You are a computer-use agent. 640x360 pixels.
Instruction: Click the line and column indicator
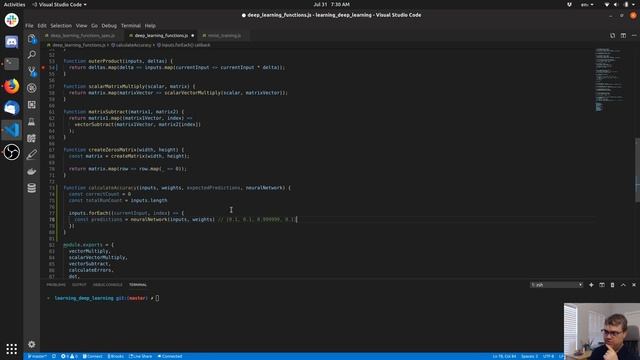pos(504,356)
